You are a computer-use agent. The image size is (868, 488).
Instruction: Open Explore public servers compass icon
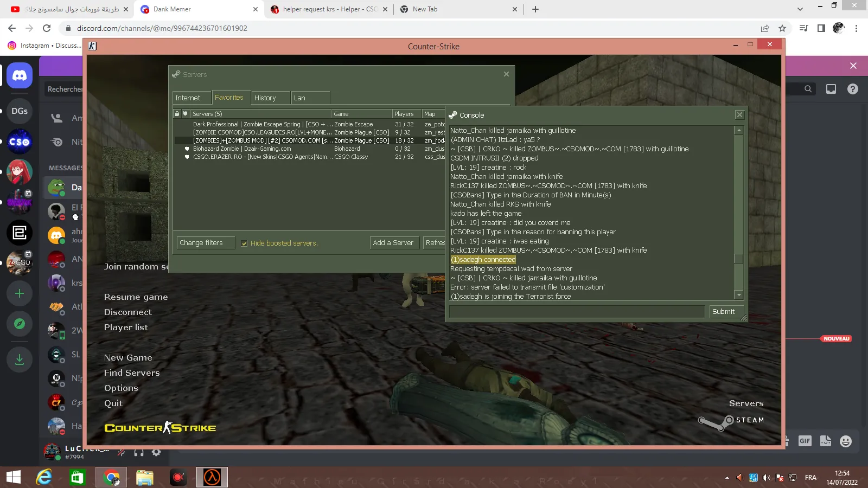pyautogui.click(x=20, y=324)
